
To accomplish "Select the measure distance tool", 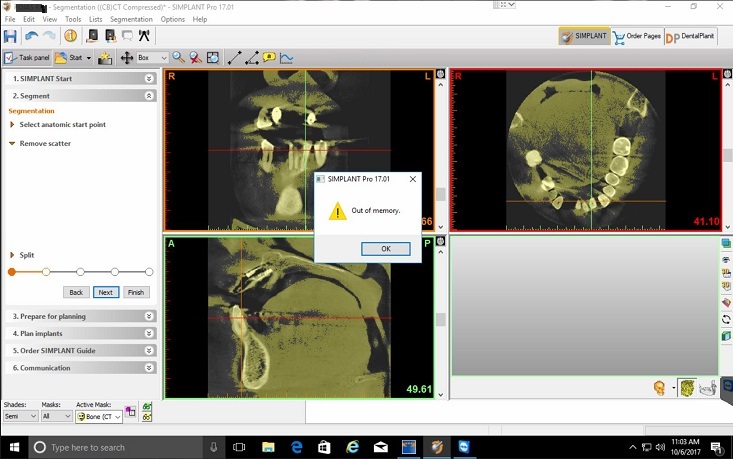I will 234,58.
